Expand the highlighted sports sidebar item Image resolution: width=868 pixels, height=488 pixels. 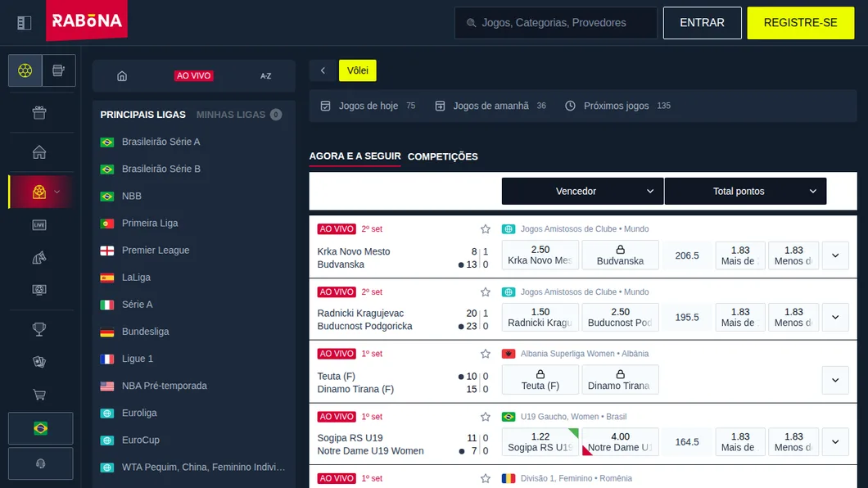(57, 192)
